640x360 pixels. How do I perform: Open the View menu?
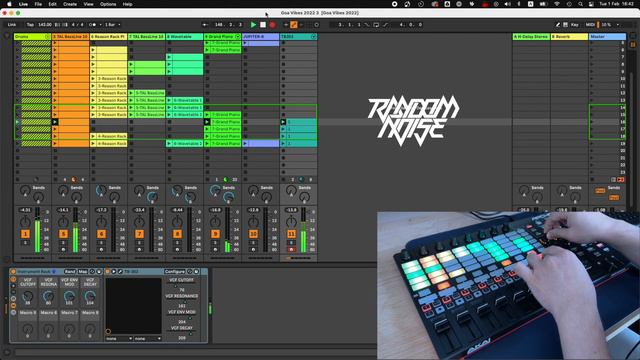[89, 4]
